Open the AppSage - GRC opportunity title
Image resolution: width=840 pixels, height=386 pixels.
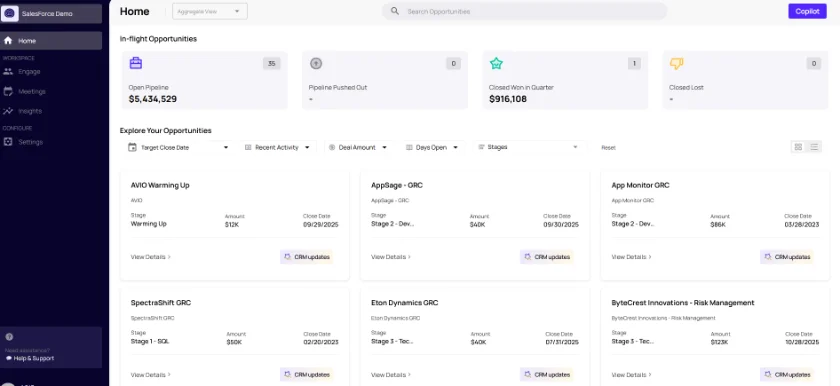point(397,185)
